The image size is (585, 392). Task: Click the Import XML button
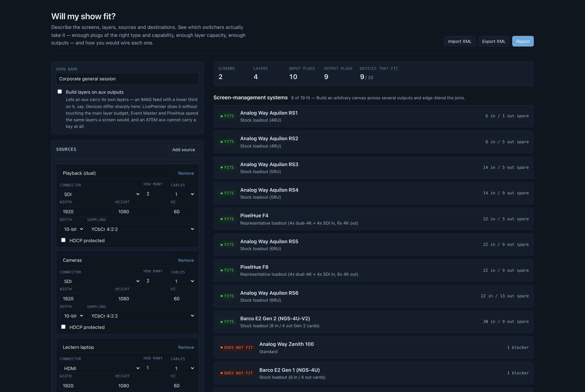pyautogui.click(x=459, y=41)
